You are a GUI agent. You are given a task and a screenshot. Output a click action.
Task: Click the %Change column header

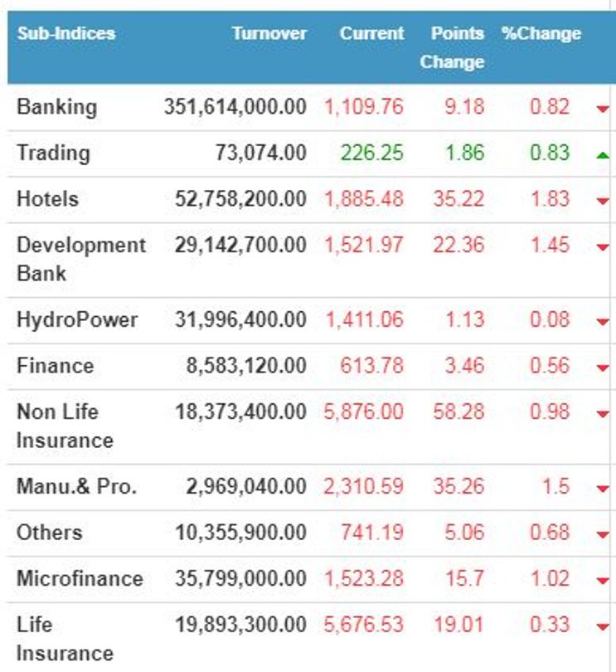(541, 34)
